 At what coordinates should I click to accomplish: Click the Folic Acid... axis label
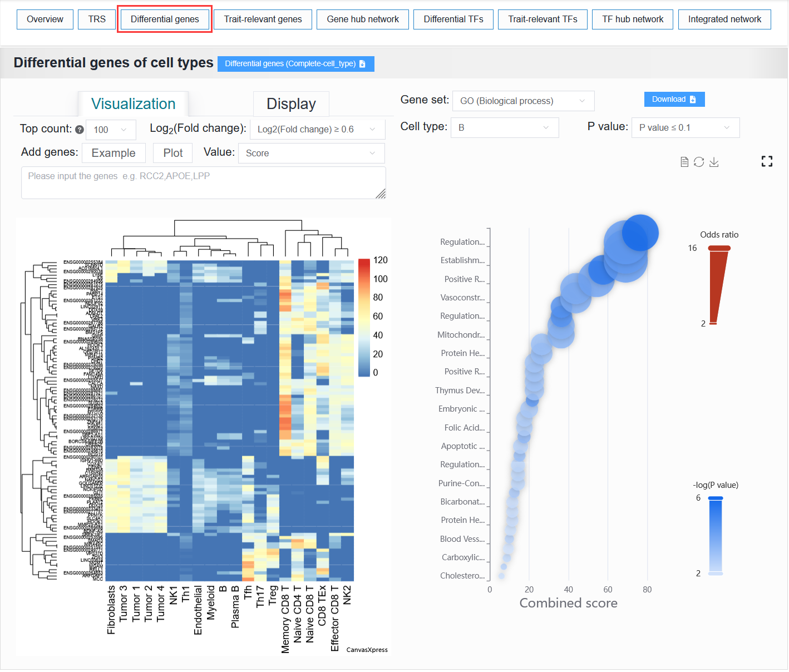(465, 428)
